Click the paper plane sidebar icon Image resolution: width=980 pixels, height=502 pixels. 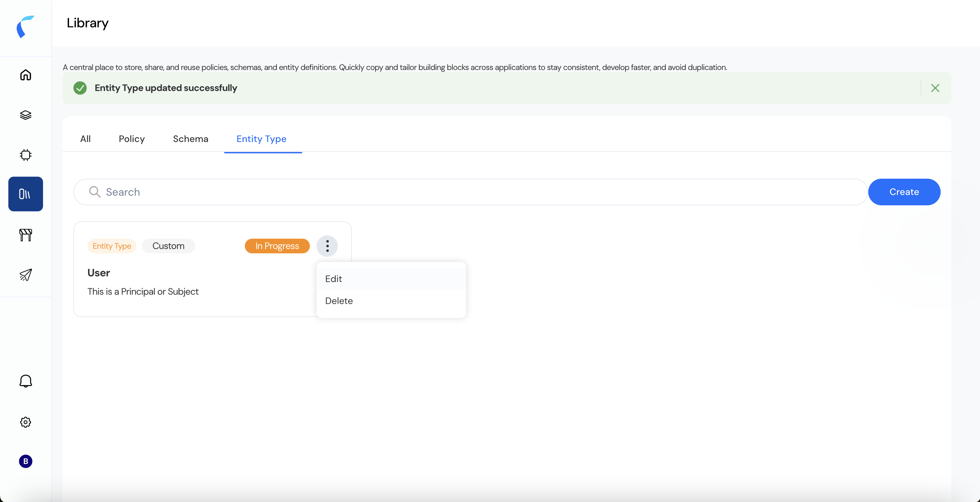[25, 275]
